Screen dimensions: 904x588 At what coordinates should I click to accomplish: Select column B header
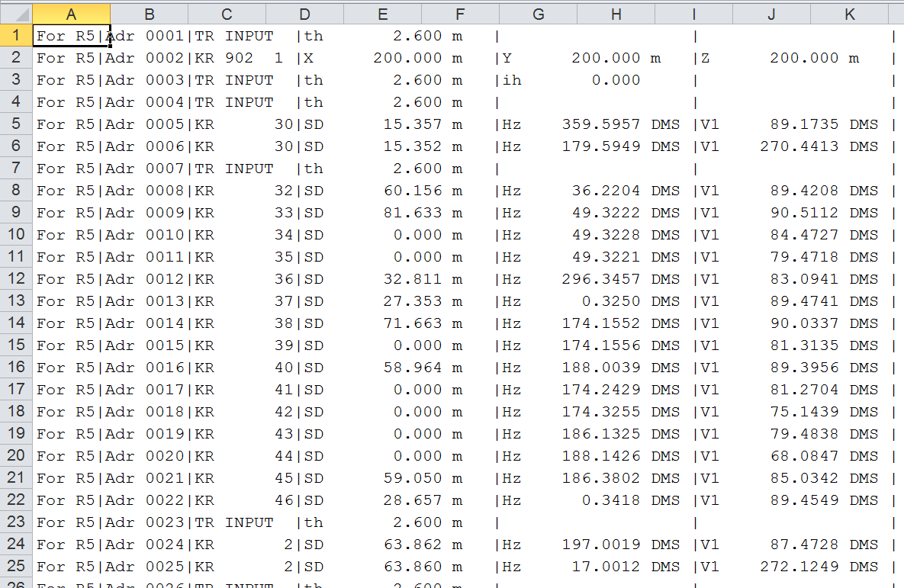tap(149, 14)
